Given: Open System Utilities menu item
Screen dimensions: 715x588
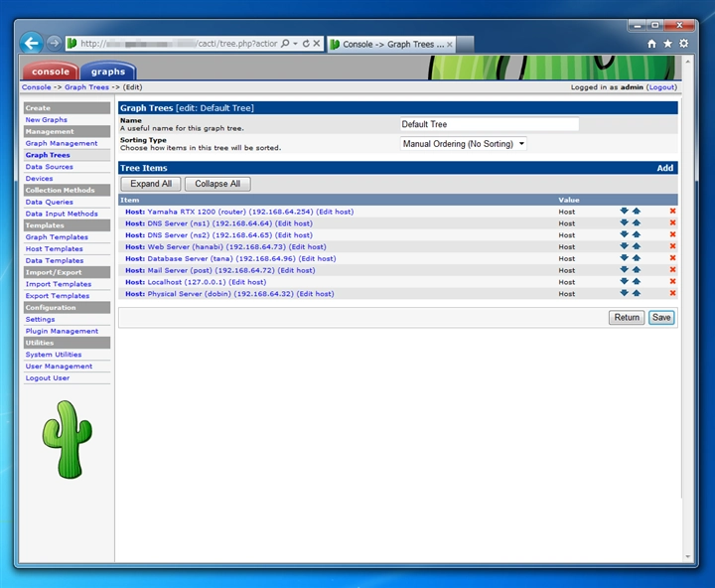Looking at the screenshot, I should pos(54,355).
